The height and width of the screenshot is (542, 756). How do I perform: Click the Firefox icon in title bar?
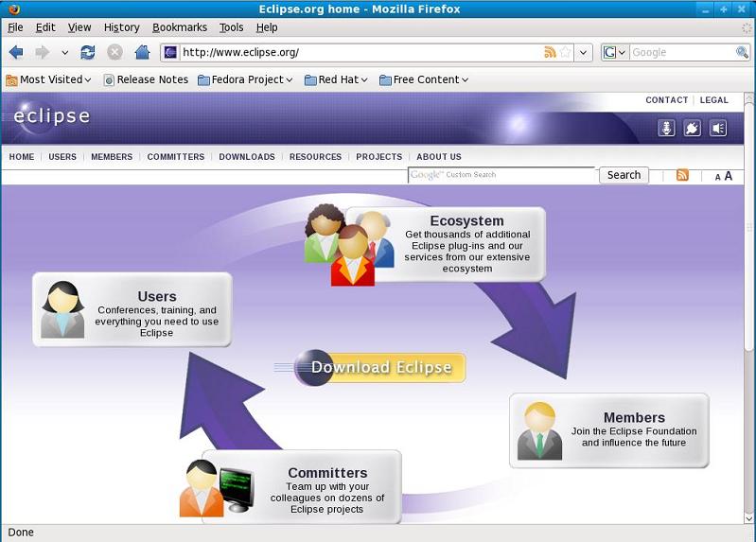point(14,9)
